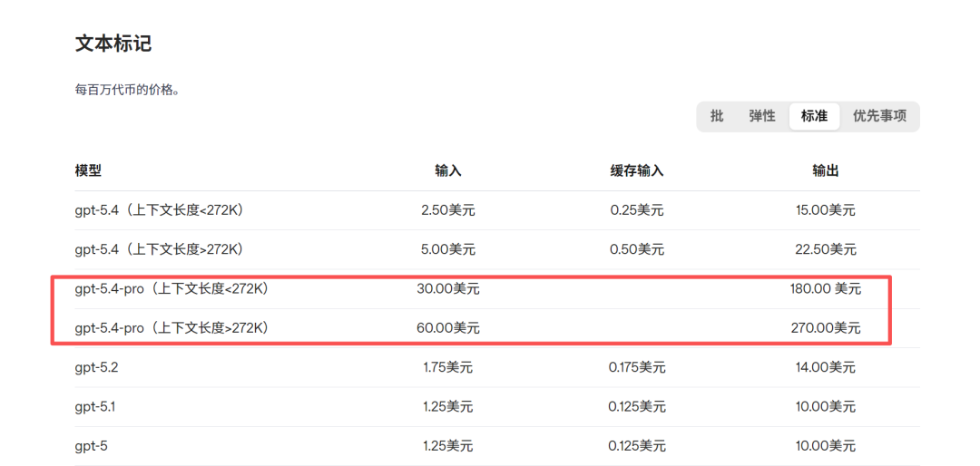This screenshot has width=980, height=466.
Task: Click the 缓存输入 column header
Action: point(637,170)
